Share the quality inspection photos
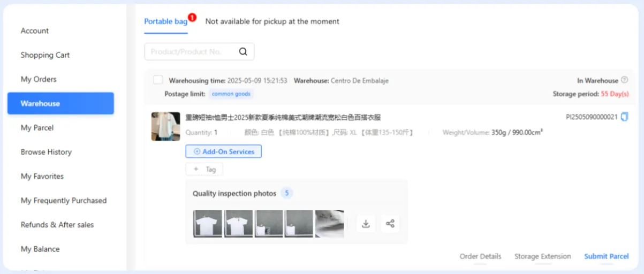This screenshot has height=274, width=644. click(x=390, y=224)
